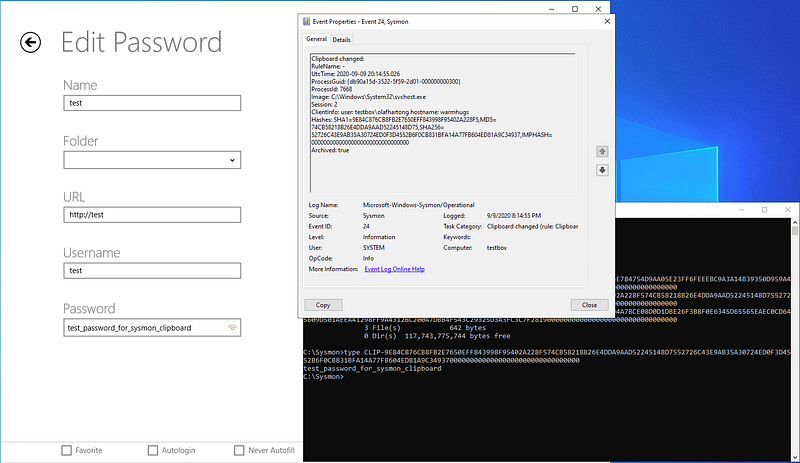Click 'test_password_for_sysmon_clipboard' output in command prompt
The height and width of the screenshot is (463, 800).
click(x=372, y=369)
